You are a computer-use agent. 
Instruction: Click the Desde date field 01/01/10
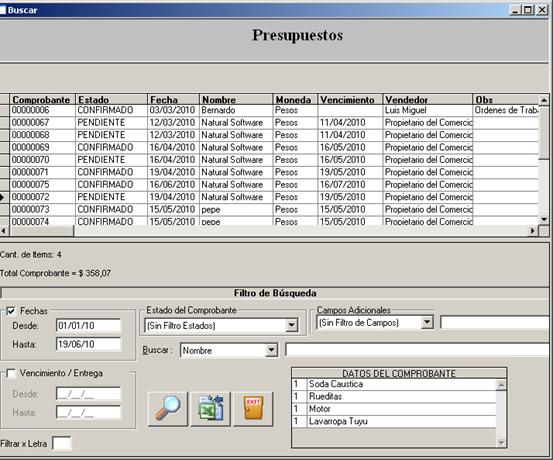coord(88,325)
